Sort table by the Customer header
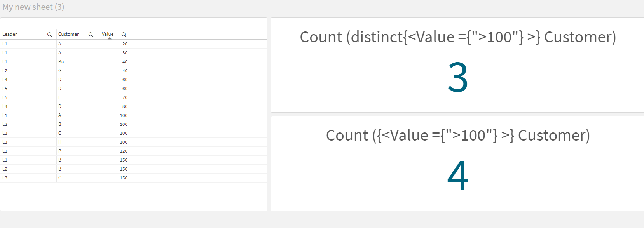This screenshot has width=644, height=228. tap(68, 34)
